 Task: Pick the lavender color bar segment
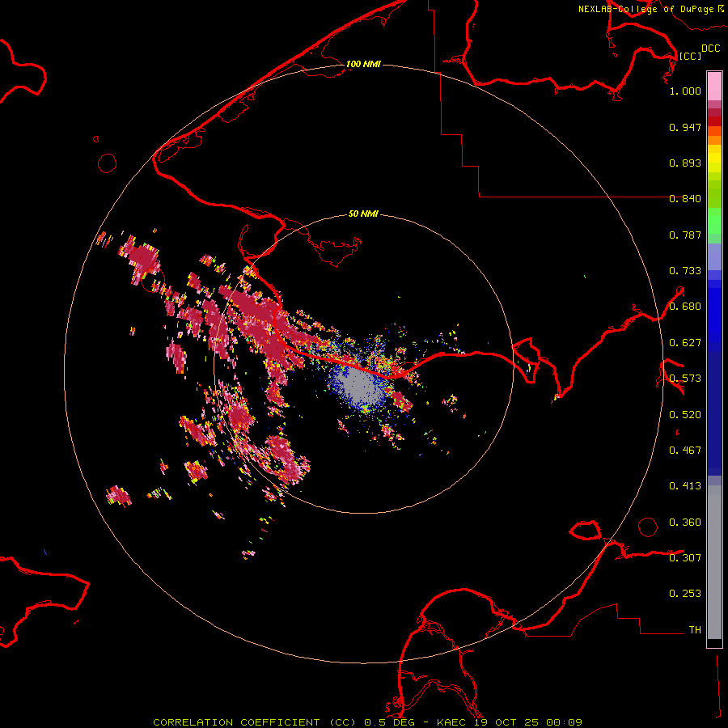[714, 256]
